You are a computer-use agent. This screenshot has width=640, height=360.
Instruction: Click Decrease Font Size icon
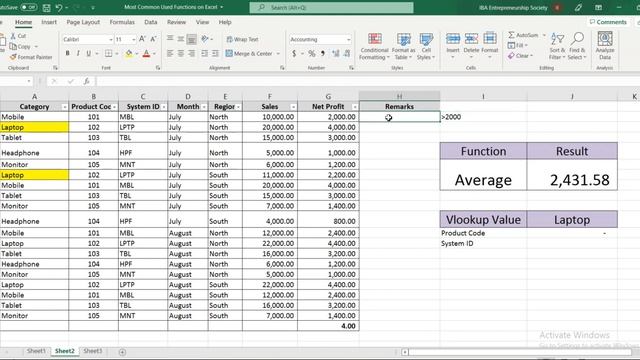pos(153,39)
